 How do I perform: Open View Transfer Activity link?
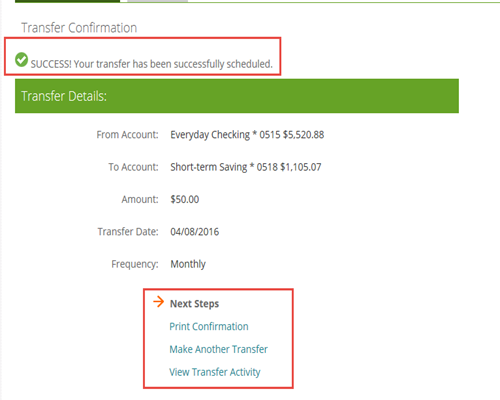coord(215,372)
